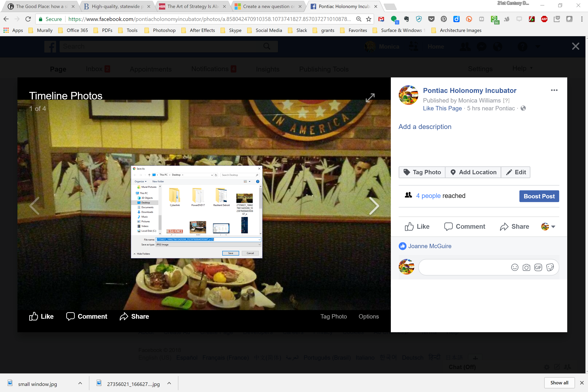
Task: Enter fullscreen via the expand arrows icon
Action: coord(370,98)
